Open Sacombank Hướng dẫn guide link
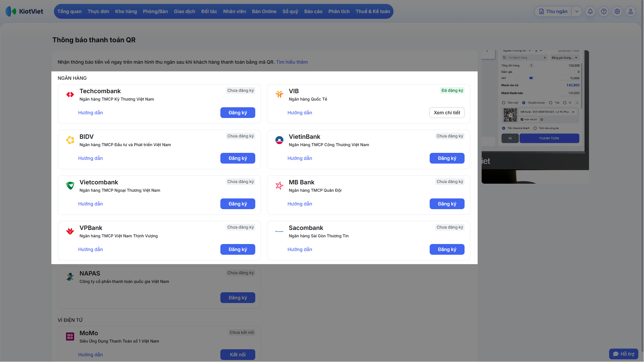The height and width of the screenshot is (362, 644). click(300, 249)
